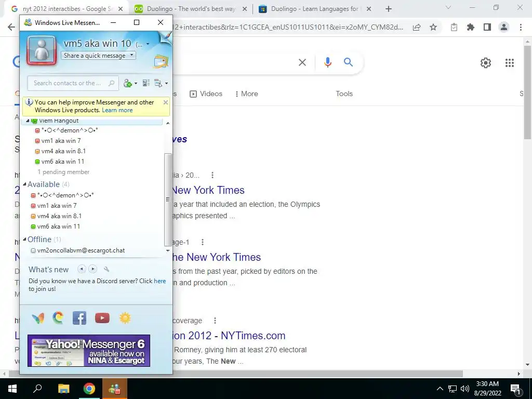Click Chrome page horizontal scrollbar
Screen dimensions: 532x399
236,374
